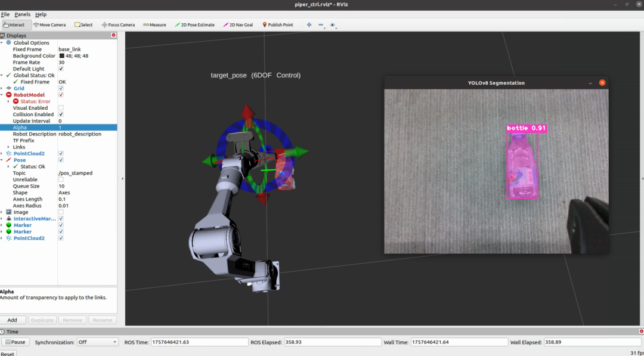
Task: Click the red Status: Error icon
Action: pyautogui.click(x=16, y=101)
